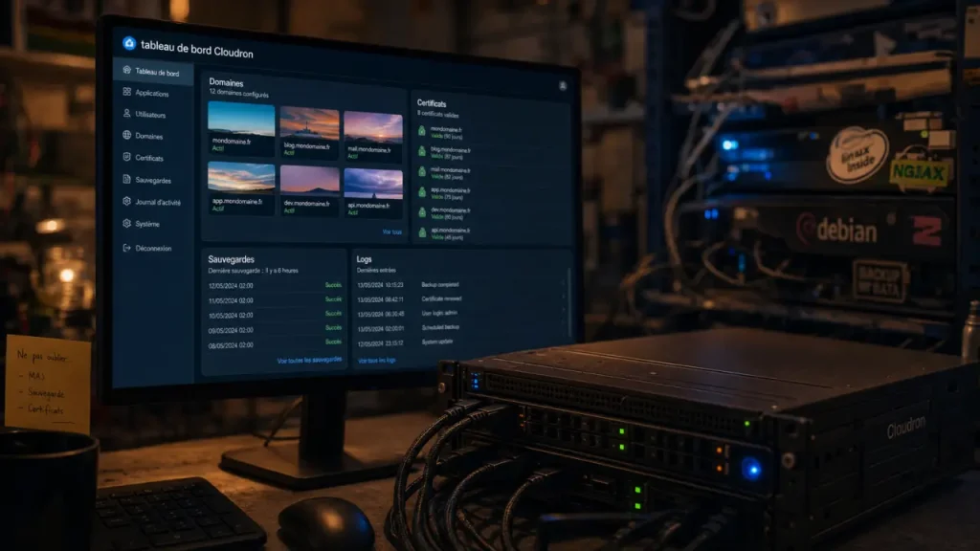The image size is (980, 551).
Task: Open Journal d'activité in the sidebar
Action: point(152,202)
